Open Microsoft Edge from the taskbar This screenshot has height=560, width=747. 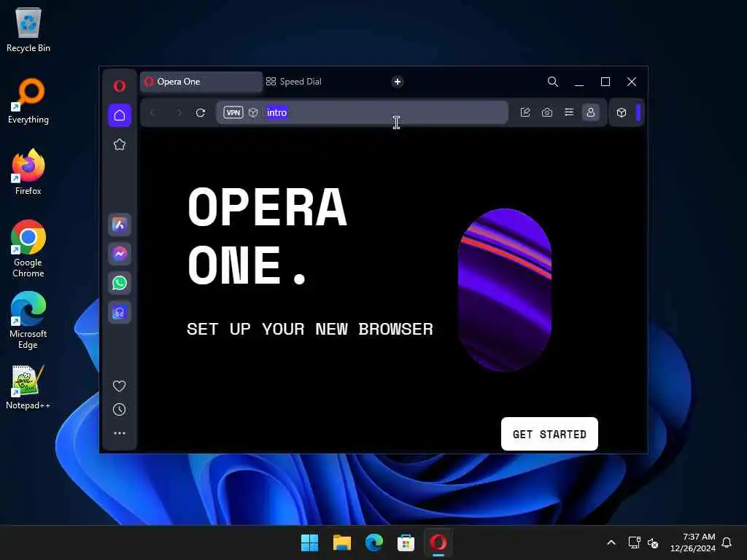(374, 542)
